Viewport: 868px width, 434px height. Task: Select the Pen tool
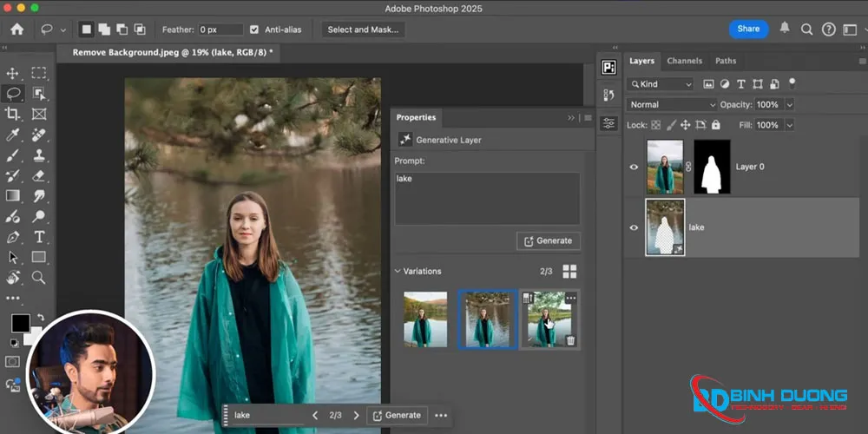[x=12, y=237]
